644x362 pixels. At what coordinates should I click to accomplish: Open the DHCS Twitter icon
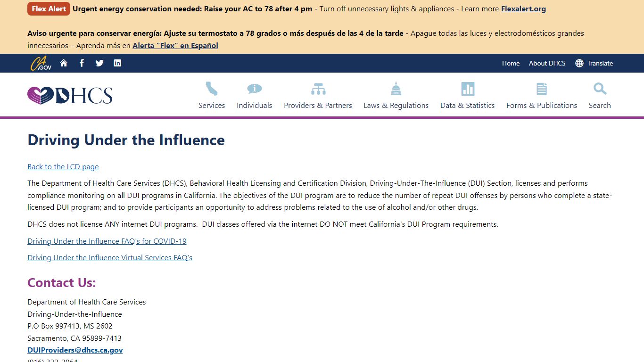pyautogui.click(x=99, y=63)
